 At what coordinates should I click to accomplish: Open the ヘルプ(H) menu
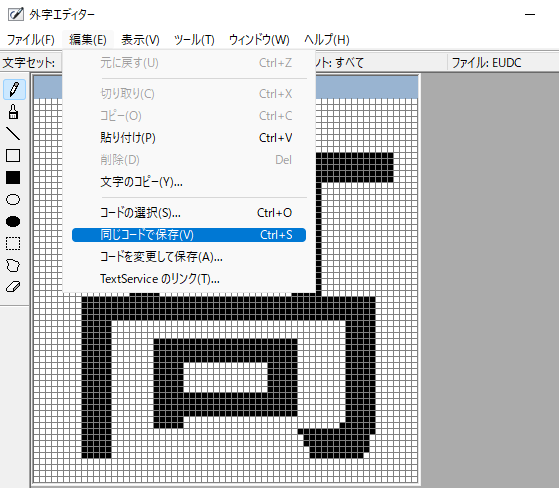pyautogui.click(x=327, y=40)
